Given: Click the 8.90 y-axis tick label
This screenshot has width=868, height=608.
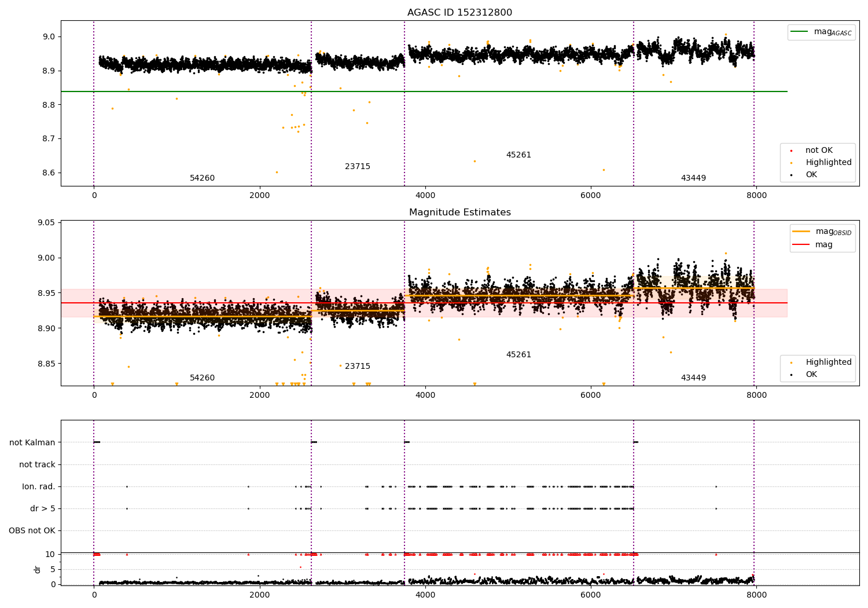Looking at the screenshot, I should pyautogui.click(x=46, y=328).
